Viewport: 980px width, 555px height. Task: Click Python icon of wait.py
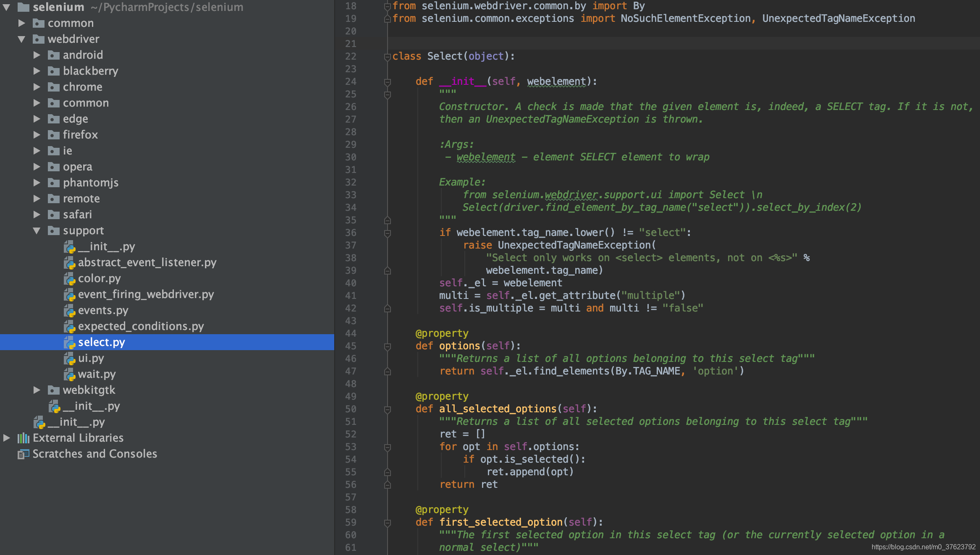(70, 374)
